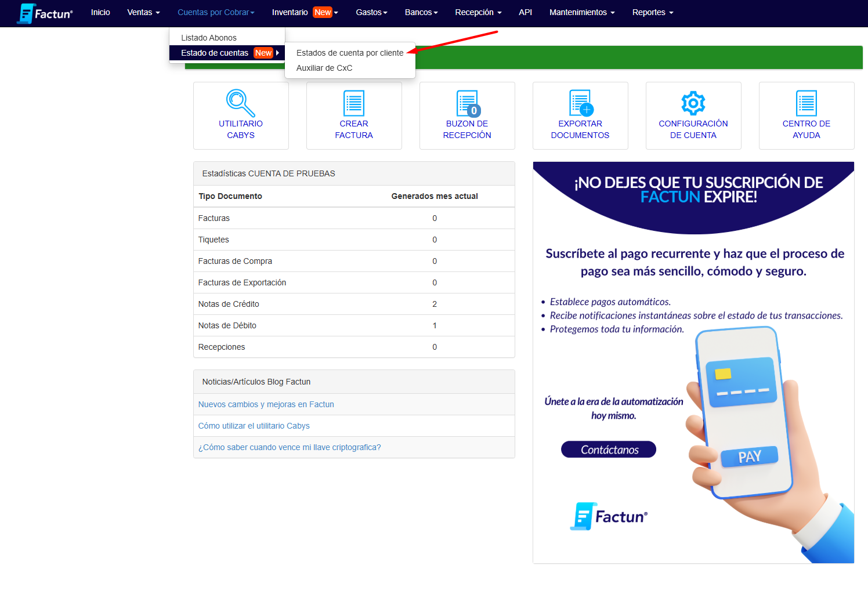Expand the Reportes dropdown menu
The width and height of the screenshot is (868, 598).
[x=653, y=12]
